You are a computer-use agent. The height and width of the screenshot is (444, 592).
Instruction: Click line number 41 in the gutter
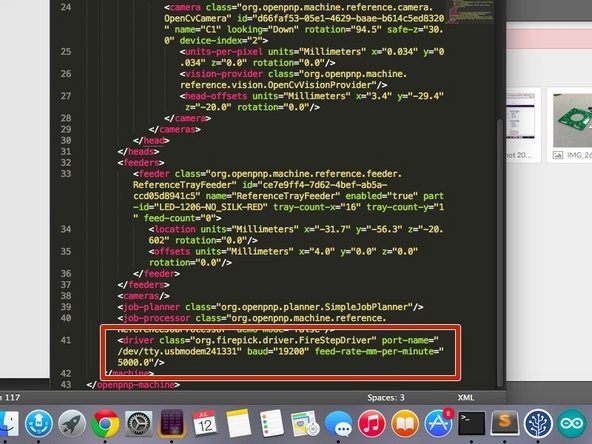66,340
